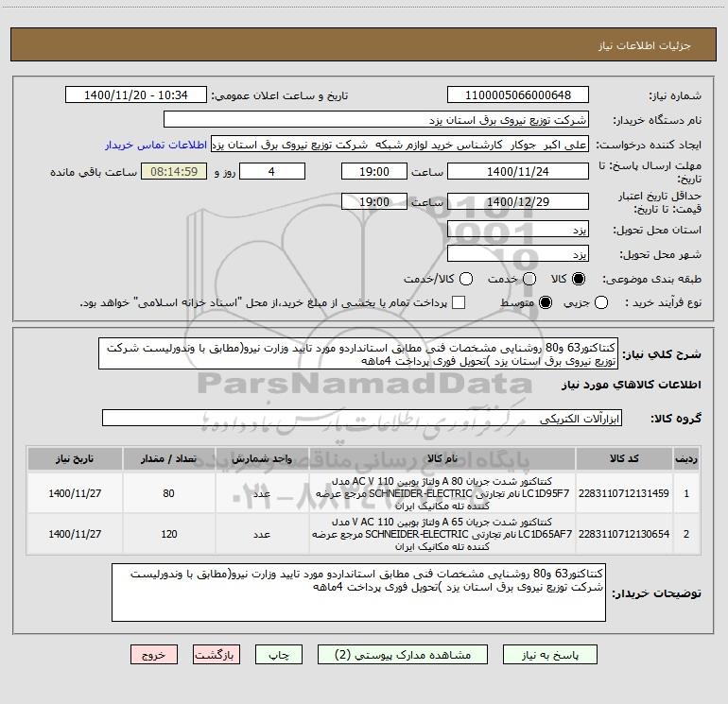Screen dimensions: 728x704
Task: Click the buyer organization name field
Action: (x=376, y=120)
